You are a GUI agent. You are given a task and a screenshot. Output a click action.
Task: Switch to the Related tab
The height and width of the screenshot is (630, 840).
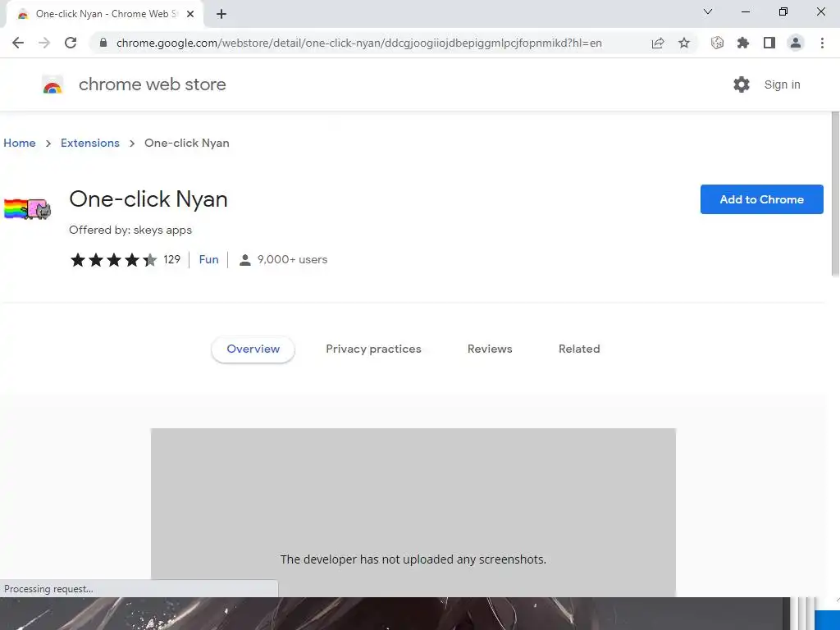click(579, 349)
